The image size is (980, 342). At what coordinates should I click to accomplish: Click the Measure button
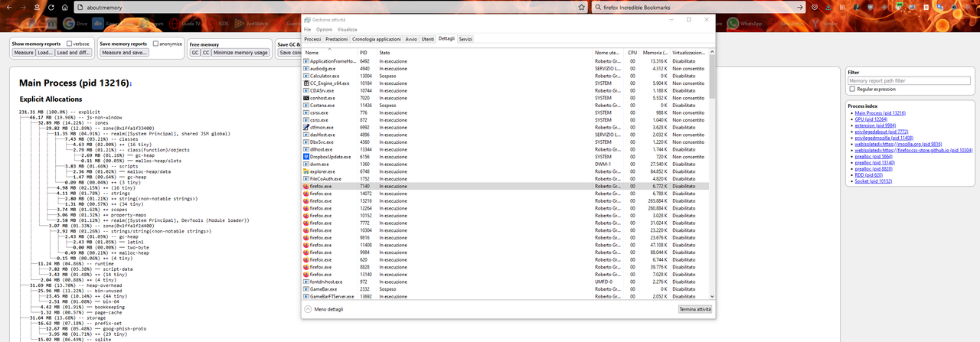pyautogui.click(x=24, y=53)
